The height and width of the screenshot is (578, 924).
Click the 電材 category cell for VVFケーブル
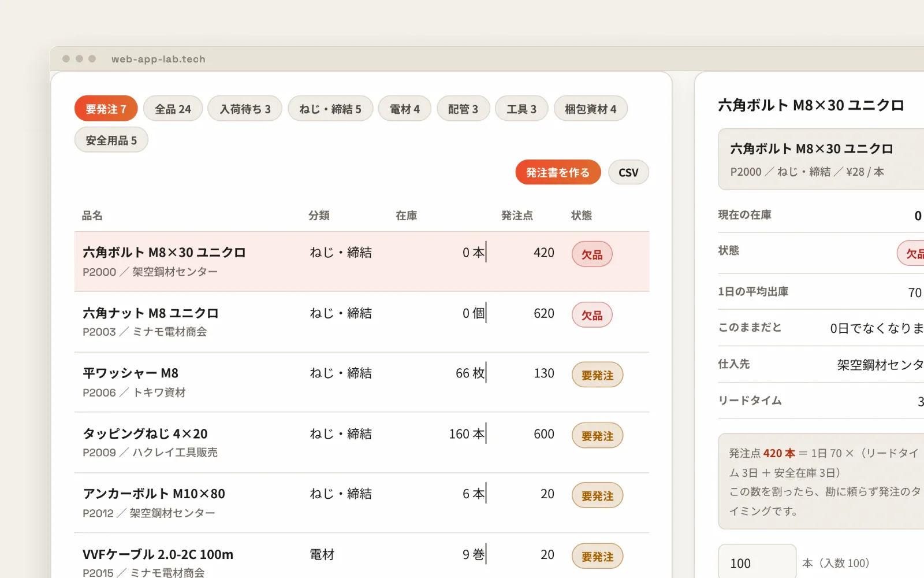tap(322, 555)
